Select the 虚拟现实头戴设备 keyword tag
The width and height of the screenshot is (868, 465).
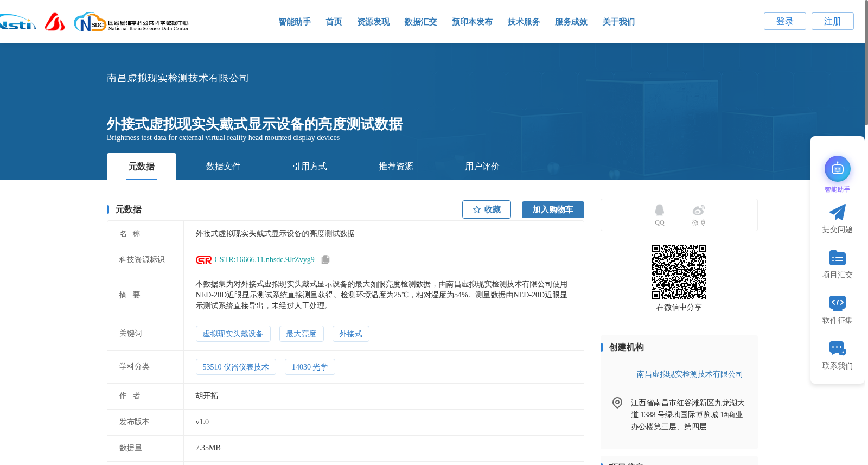[x=233, y=334]
